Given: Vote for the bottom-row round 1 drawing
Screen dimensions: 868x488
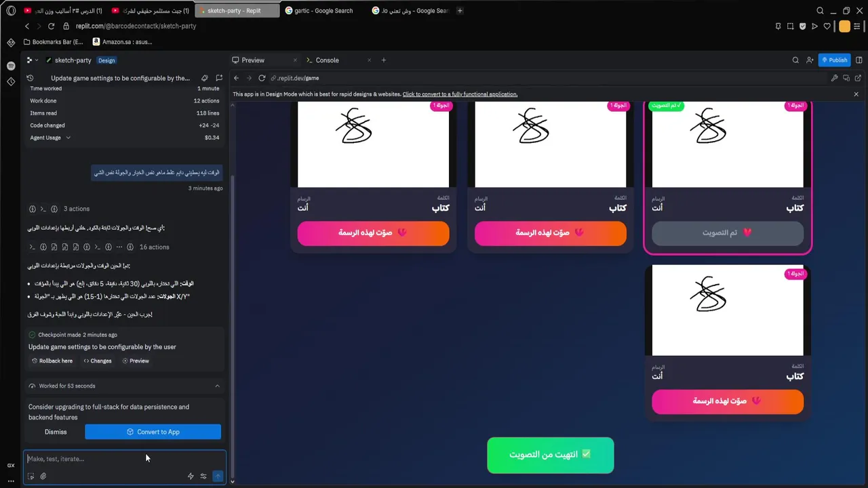Looking at the screenshot, I should point(728,401).
